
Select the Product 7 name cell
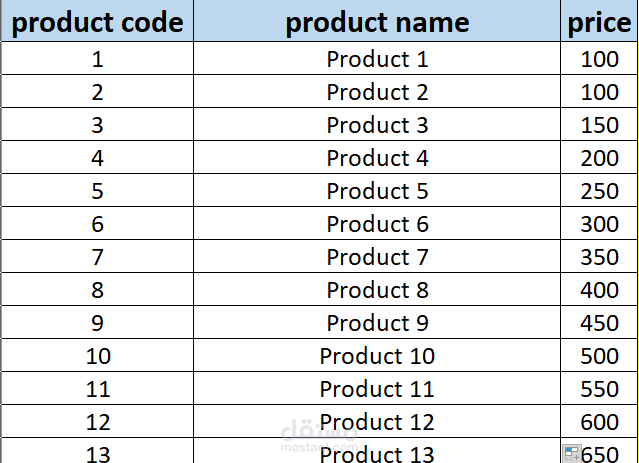tap(377, 257)
